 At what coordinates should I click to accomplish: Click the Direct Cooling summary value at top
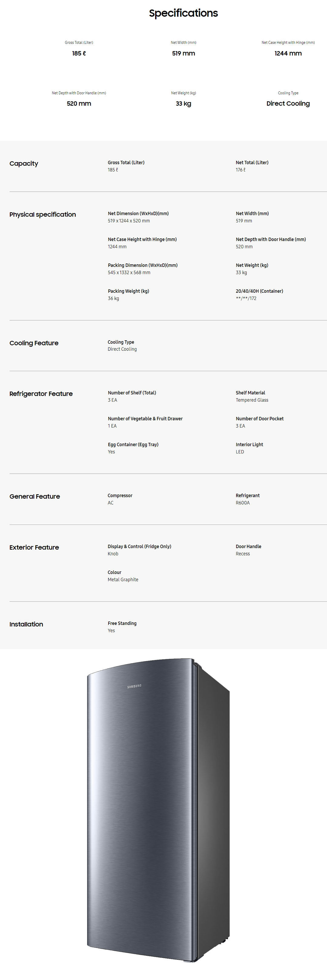[288, 103]
